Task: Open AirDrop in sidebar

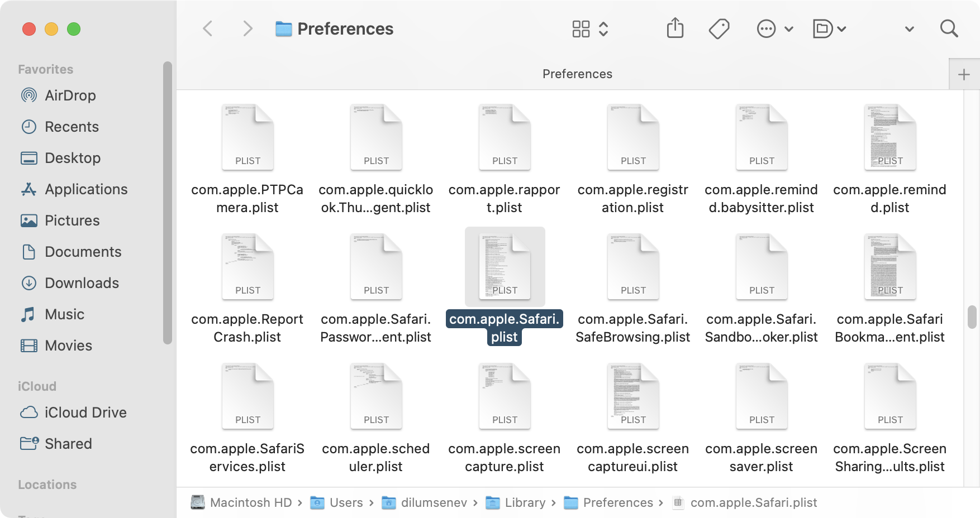Action: [x=59, y=95]
